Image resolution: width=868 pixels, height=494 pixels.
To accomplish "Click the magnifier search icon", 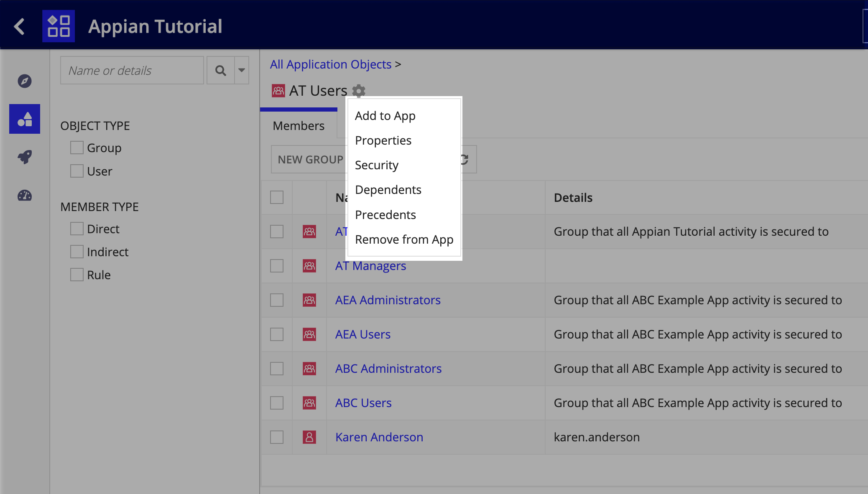I will point(221,71).
